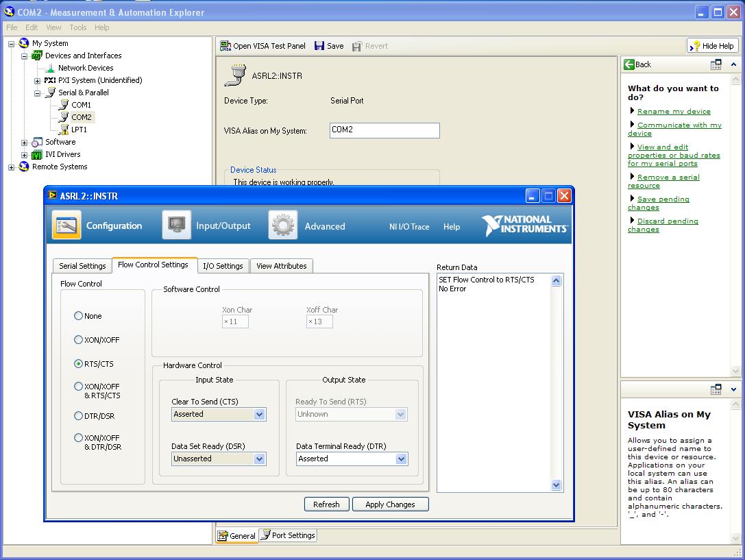The width and height of the screenshot is (745, 560).
Task: Expand the Software tree node
Action: click(24, 143)
